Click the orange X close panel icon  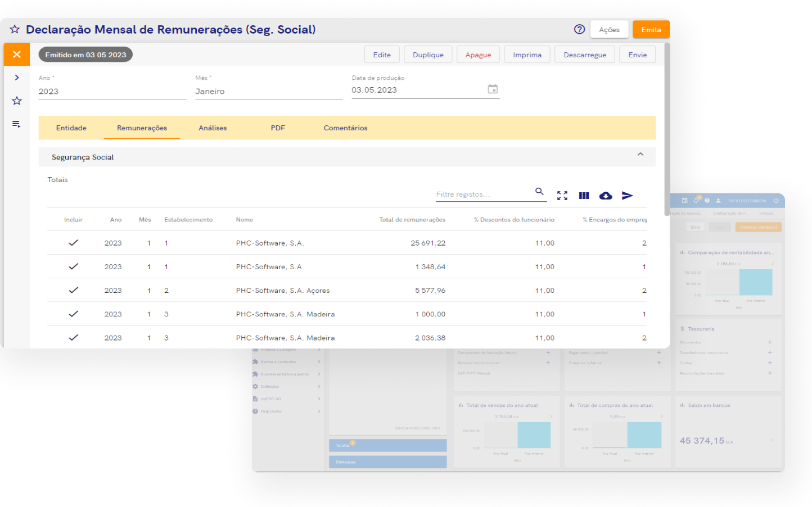pyautogui.click(x=17, y=55)
